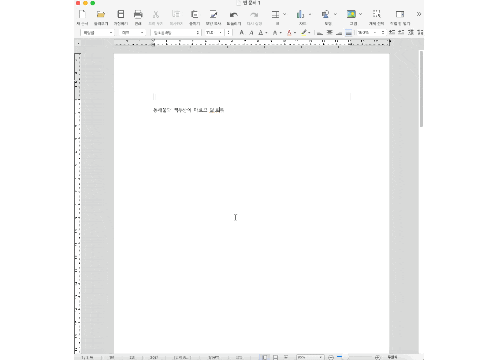Screen dimensions: 480x360
Task: Insert a table with the 표 icon
Action: [x=275, y=14]
